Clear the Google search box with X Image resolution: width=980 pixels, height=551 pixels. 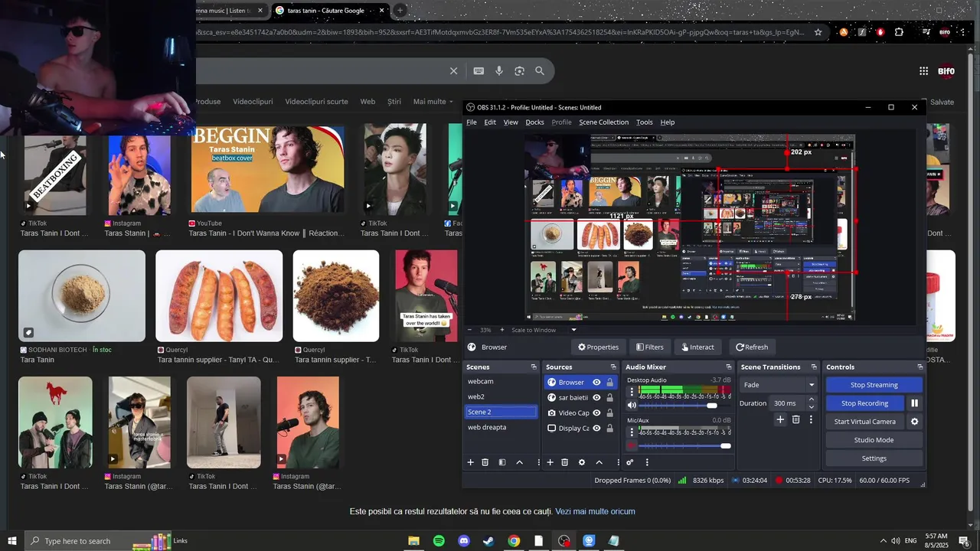453,71
